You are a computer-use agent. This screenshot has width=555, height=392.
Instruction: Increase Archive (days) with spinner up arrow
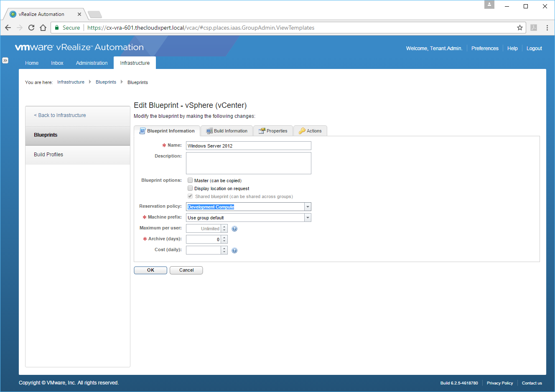click(x=224, y=237)
